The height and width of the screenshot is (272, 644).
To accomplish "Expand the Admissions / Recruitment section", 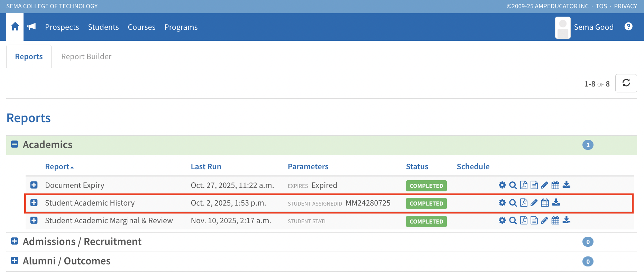I will click(15, 241).
